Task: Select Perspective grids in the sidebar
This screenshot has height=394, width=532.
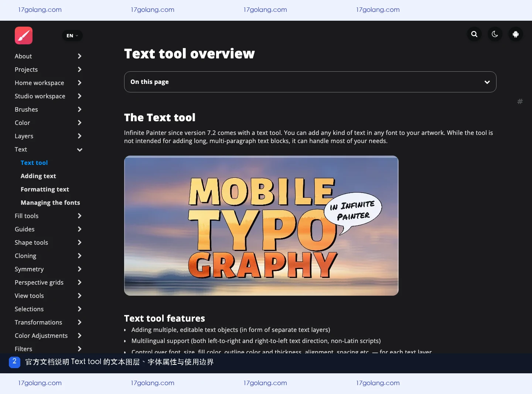Action: (39, 282)
